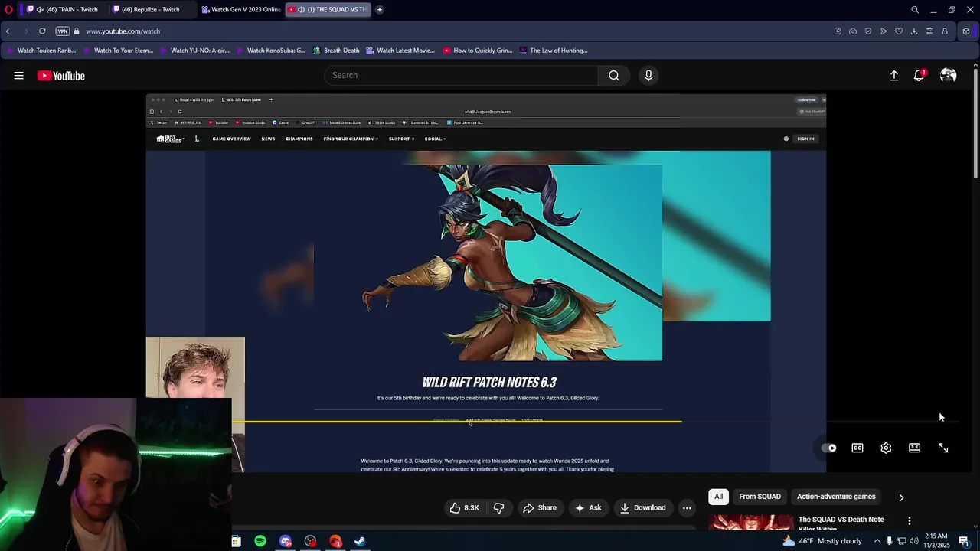Download the video
980x551 pixels.
click(x=642, y=507)
